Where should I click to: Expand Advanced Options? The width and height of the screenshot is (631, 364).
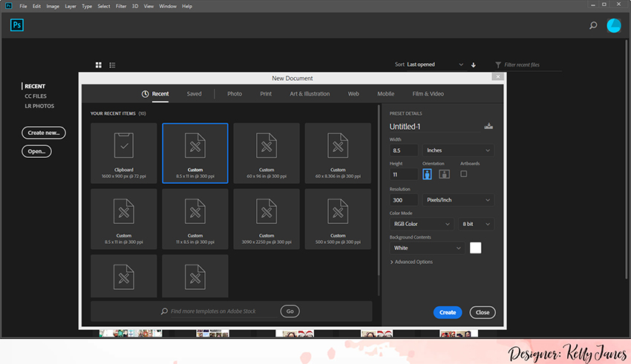click(411, 262)
